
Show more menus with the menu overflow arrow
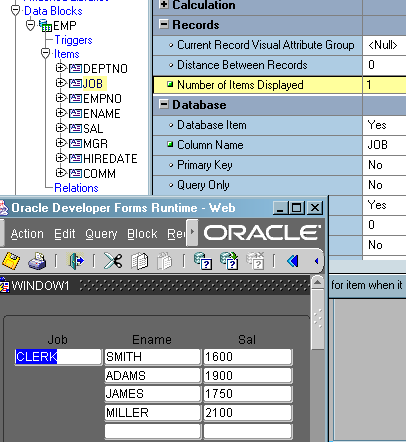pos(192,232)
